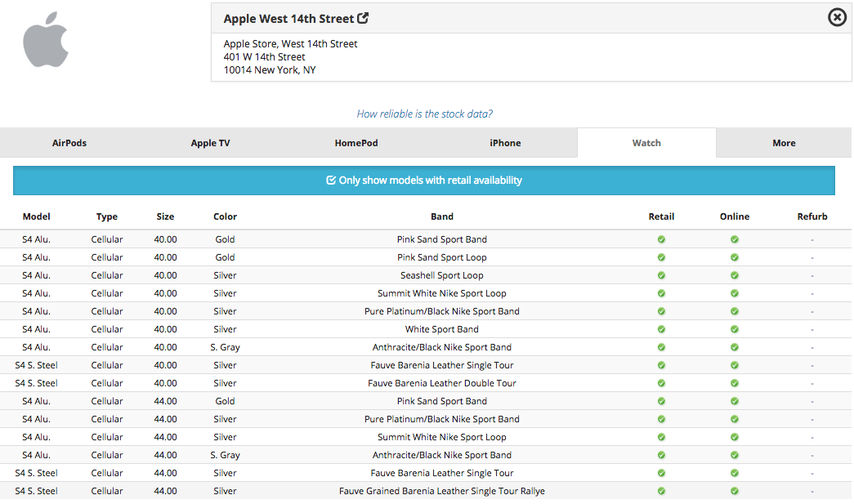Click retail check for 40mm Anthracite/Black Nike Sport Band
Screen dimensions: 854x504
click(661, 347)
